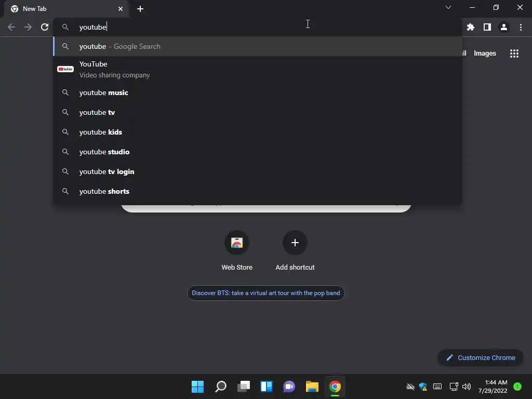Open the Windows Start menu

pos(197,387)
